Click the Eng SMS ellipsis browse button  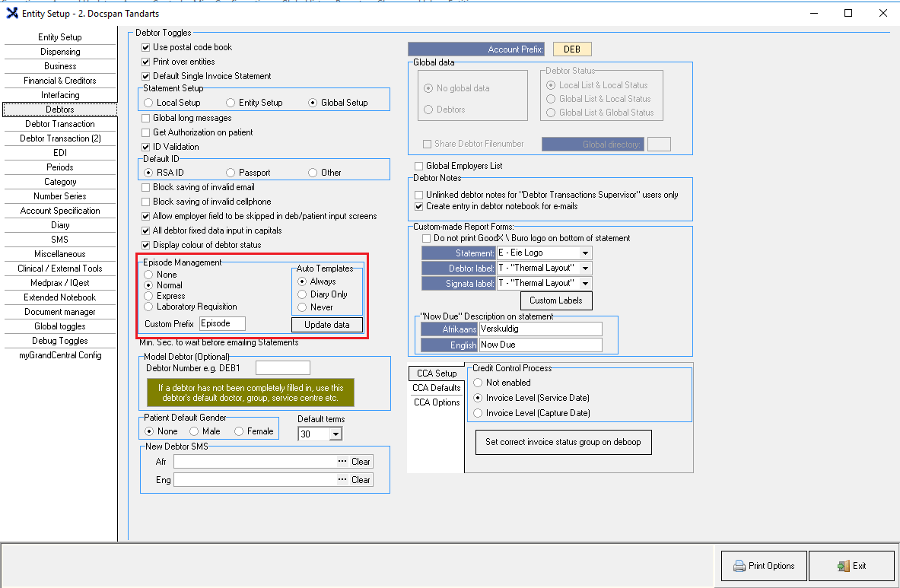tap(342, 480)
